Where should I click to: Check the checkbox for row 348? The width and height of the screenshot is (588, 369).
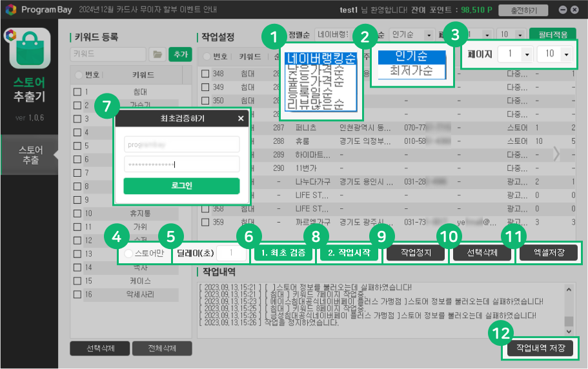[x=205, y=74]
